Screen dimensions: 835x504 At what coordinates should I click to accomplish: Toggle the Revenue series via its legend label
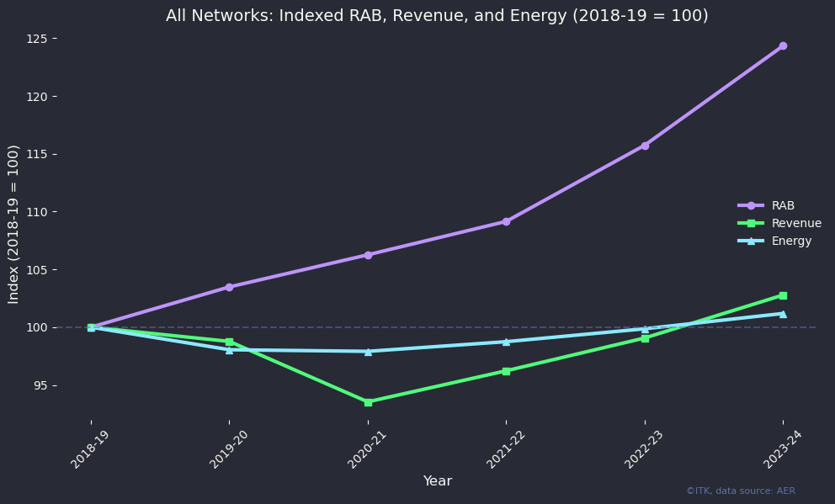(x=796, y=223)
